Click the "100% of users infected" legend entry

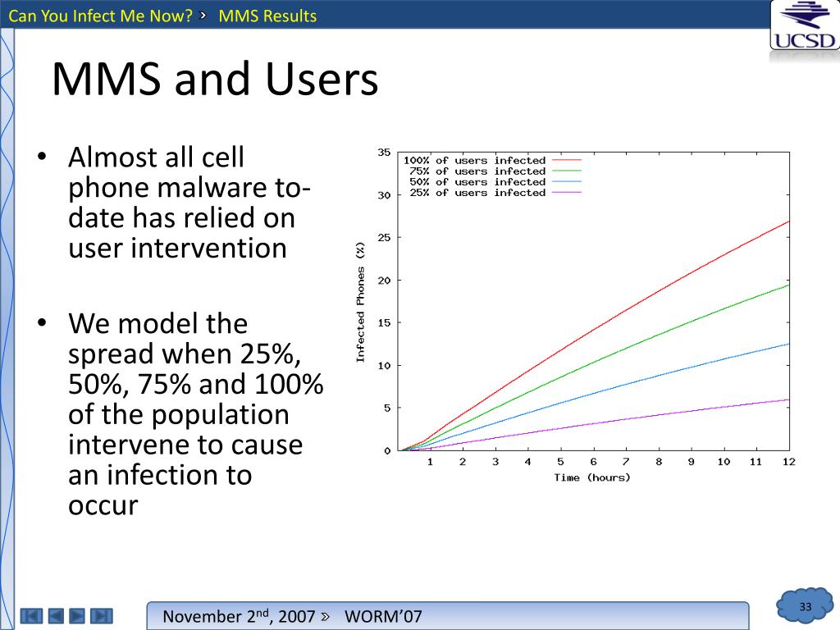point(474,160)
